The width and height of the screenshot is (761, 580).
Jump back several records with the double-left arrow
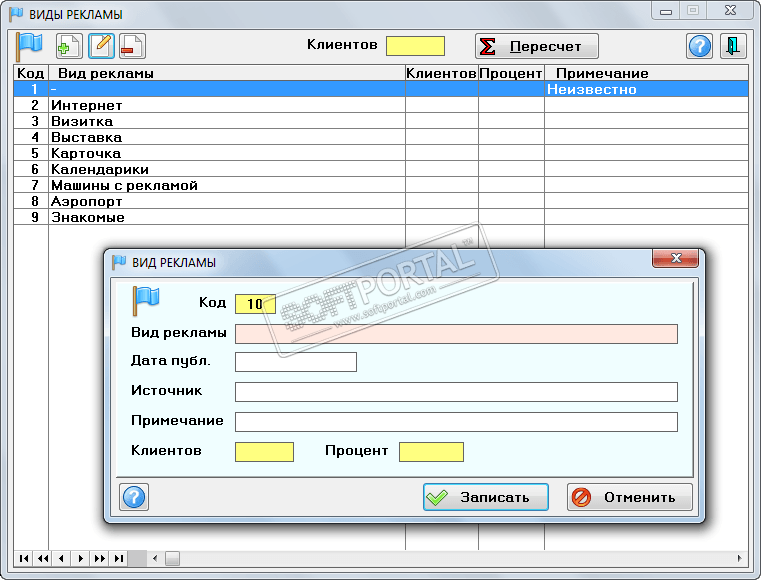(x=43, y=559)
